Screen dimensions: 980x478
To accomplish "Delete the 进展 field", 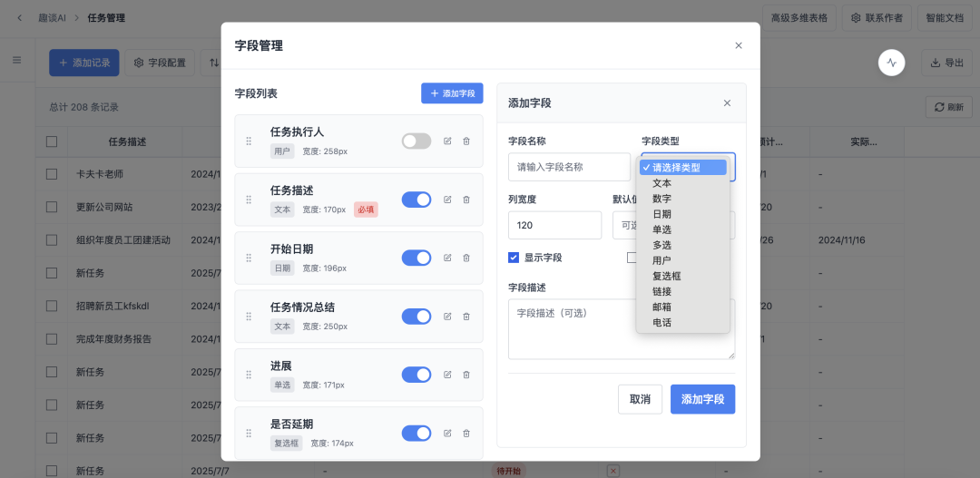I will 466,375.
